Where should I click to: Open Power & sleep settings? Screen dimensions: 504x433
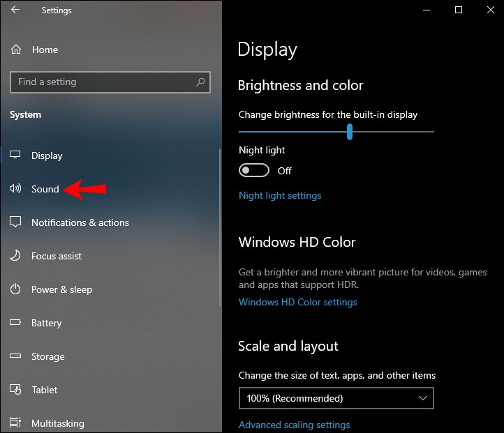pos(110,289)
